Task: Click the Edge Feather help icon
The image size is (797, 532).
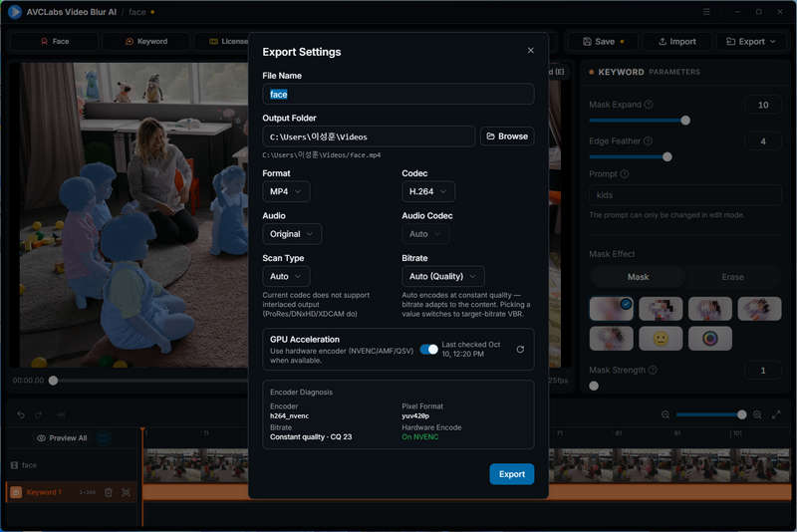Action: (x=648, y=140)
